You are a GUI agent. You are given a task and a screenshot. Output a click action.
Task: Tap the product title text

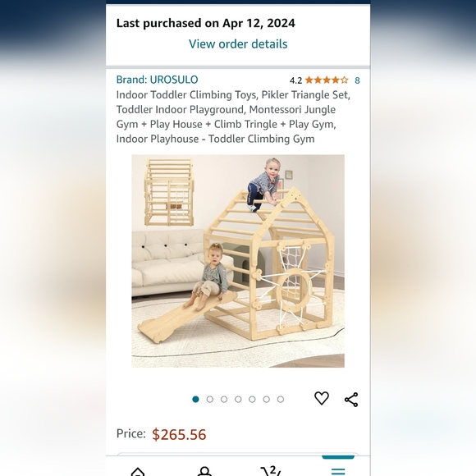point(233,117)
